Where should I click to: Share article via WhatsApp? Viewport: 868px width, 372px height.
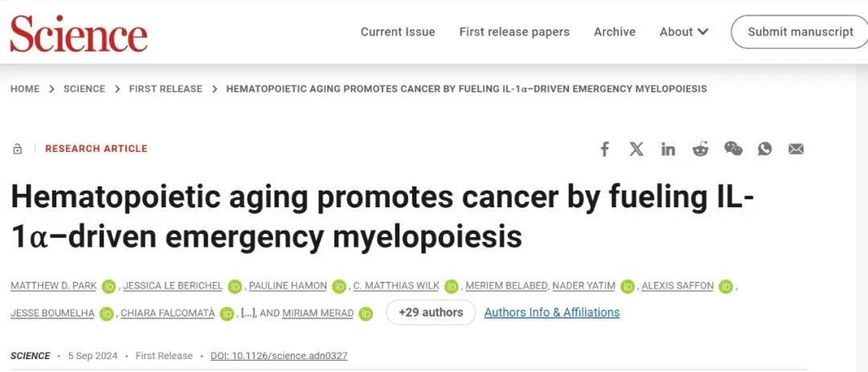[x=764, y=149]
